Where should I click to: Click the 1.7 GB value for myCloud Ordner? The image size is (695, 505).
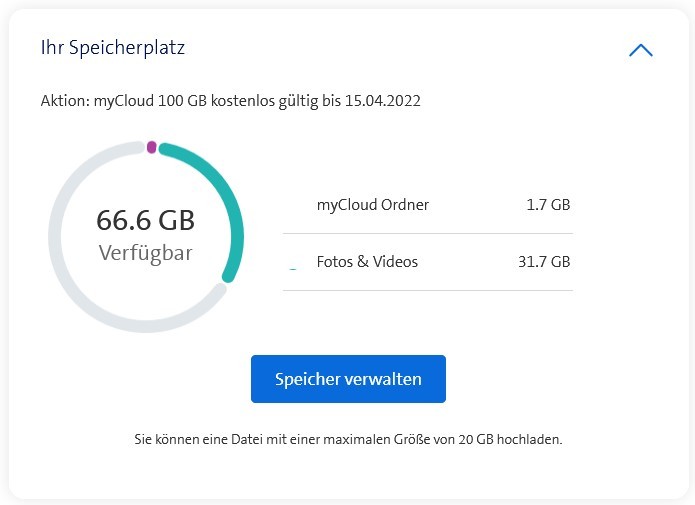click(x=547, y=205)
